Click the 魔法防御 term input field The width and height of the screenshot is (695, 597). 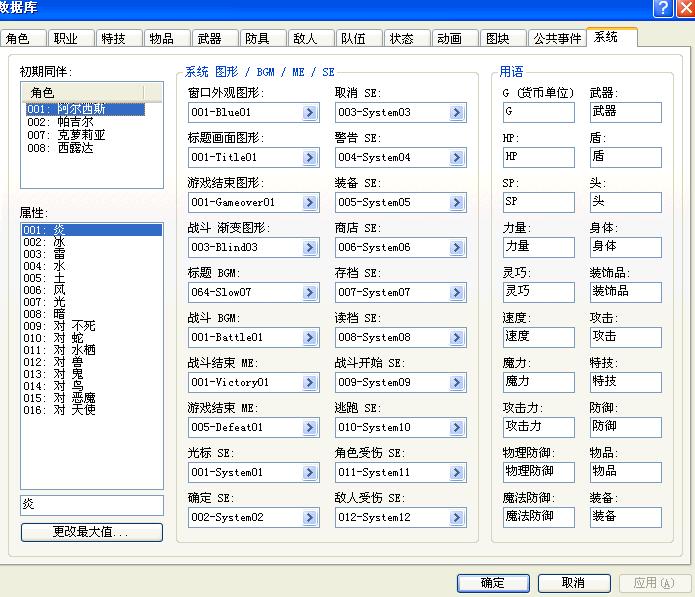pyautogui.click(x=539, y=517)
